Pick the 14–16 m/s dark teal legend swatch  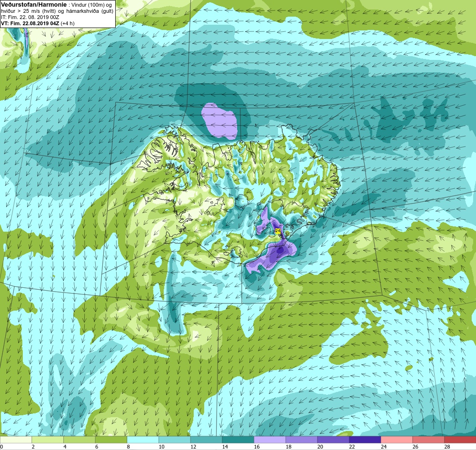[238, 440]
